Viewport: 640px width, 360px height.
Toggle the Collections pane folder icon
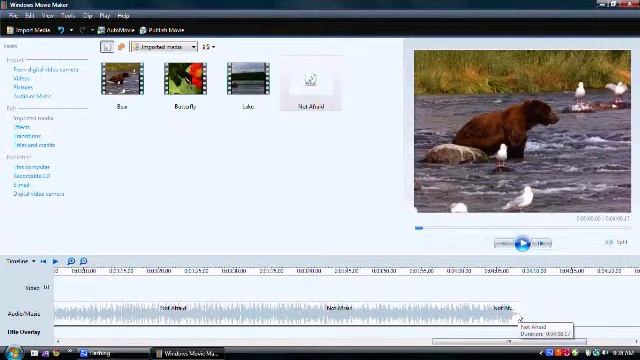click(121, 47)
